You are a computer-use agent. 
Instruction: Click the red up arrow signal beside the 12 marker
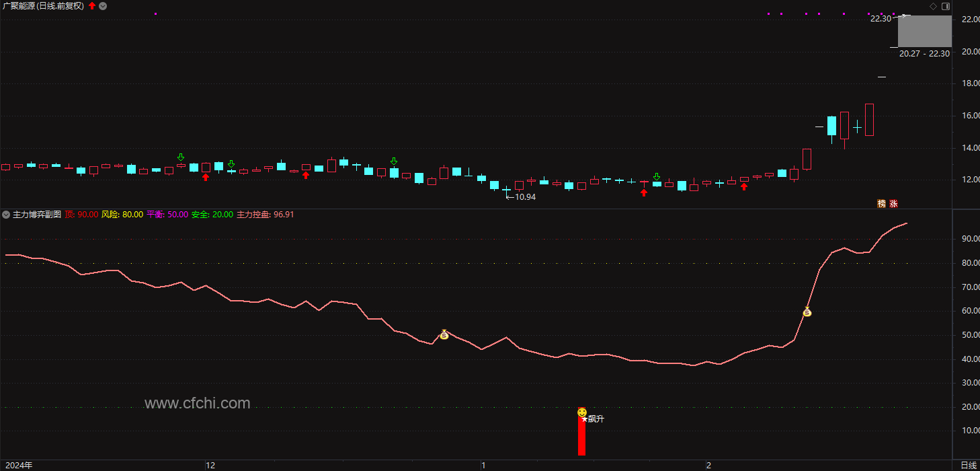pyautogui.click(x=206, y=177)
